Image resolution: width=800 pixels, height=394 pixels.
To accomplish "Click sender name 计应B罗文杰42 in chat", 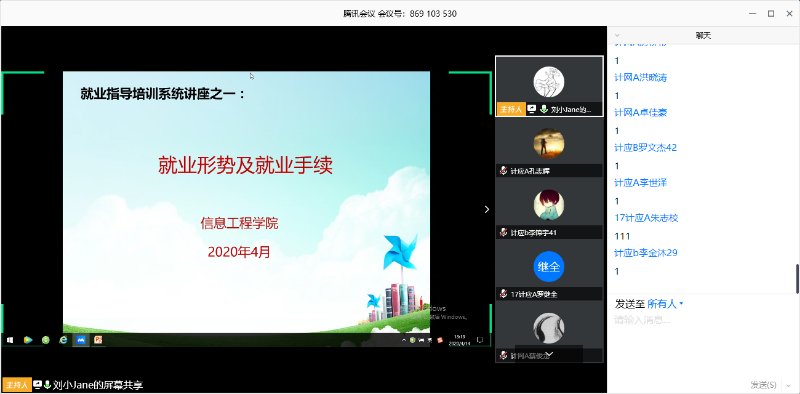I will coord(645,147).
